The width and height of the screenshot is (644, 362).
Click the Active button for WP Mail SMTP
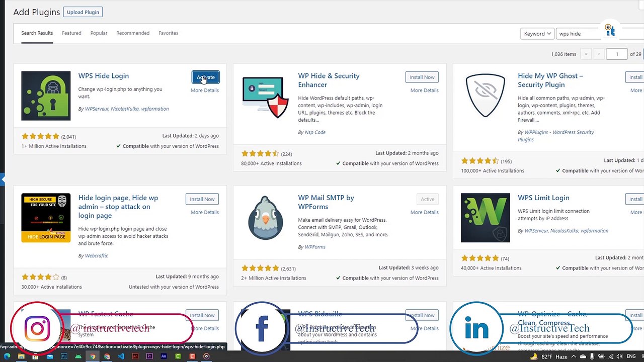click(428, 199)
